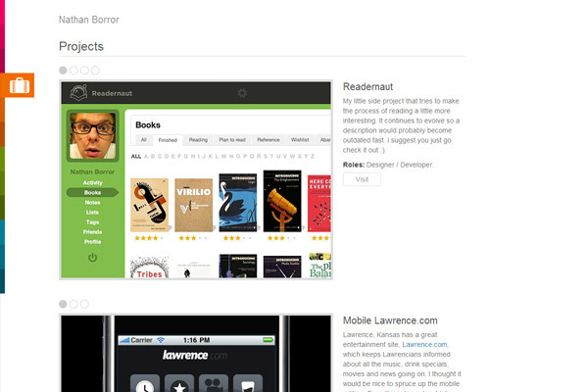Select the third Mobile Lawrence.com slideshow dot
588x392 pixels.
pyautogui.click(x=84, y=304)
